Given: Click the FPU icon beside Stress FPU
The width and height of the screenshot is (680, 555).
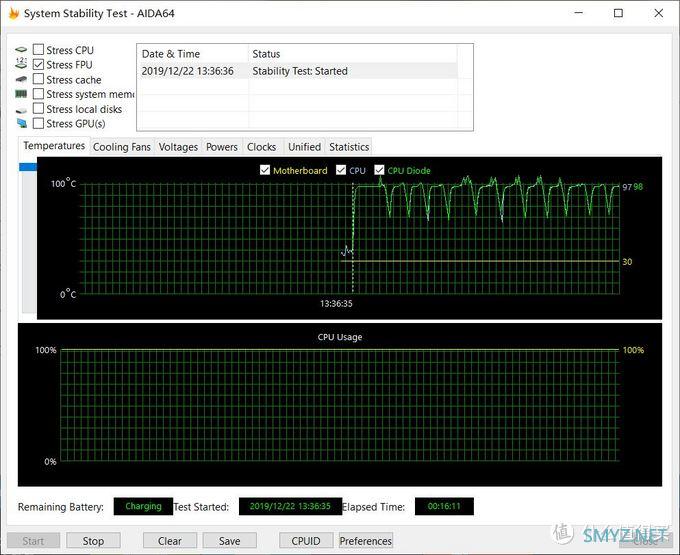Looking at the screenshot, I should 21,63.
